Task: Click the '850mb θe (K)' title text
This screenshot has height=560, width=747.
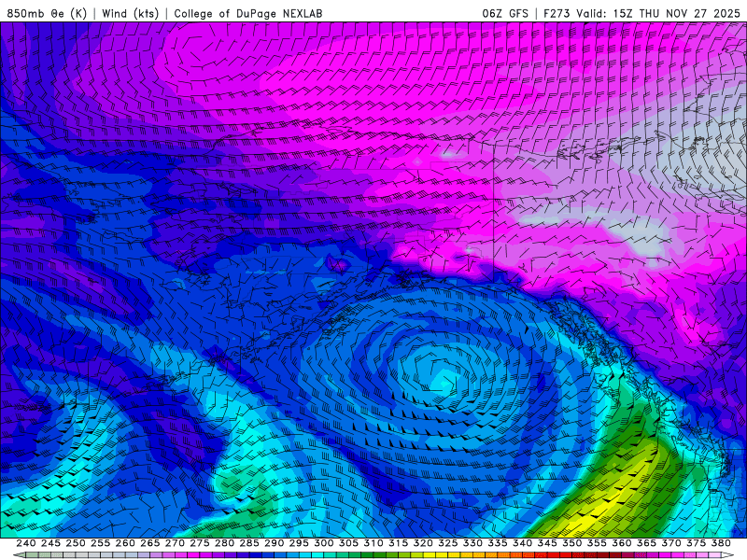Action: coord(47,13)
